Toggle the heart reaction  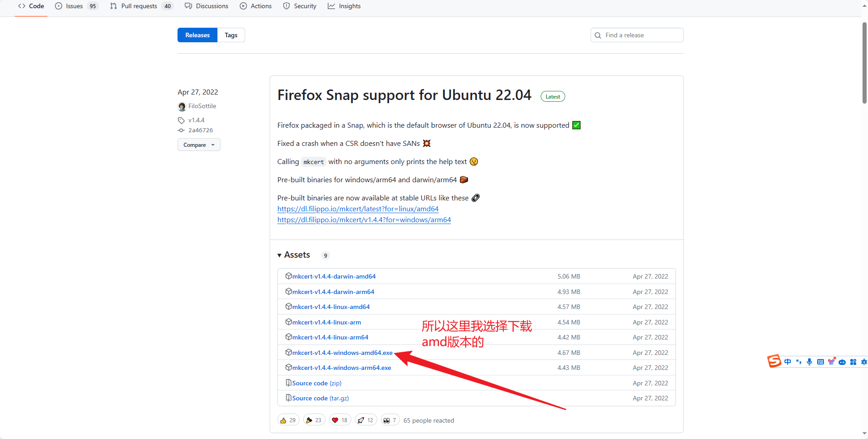pos(340,420)
